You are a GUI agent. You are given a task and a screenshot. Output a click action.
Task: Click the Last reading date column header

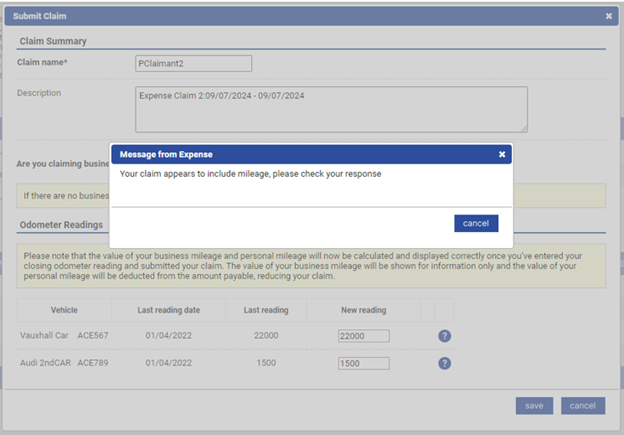(x=169, y=310)
